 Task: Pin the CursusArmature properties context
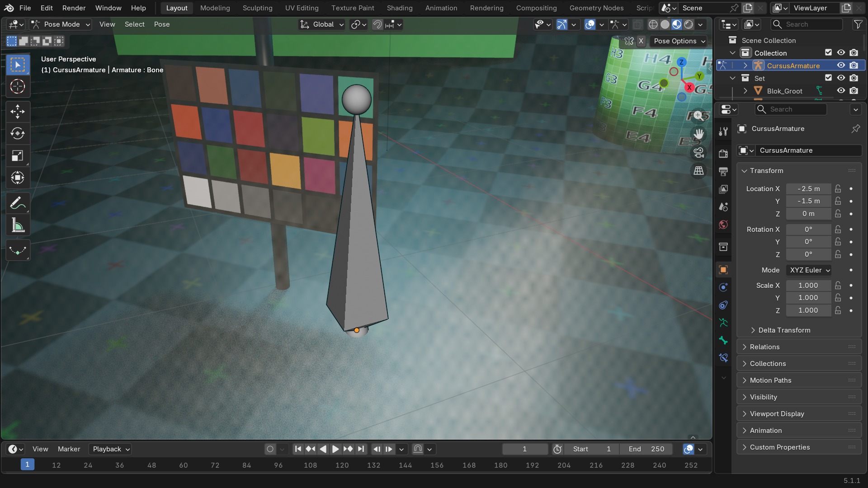coord(855,129)
